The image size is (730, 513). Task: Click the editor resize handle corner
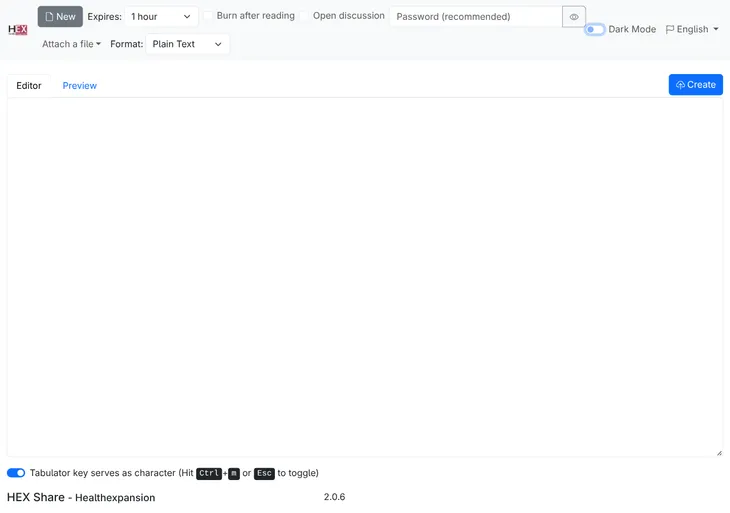coord(719,453)
